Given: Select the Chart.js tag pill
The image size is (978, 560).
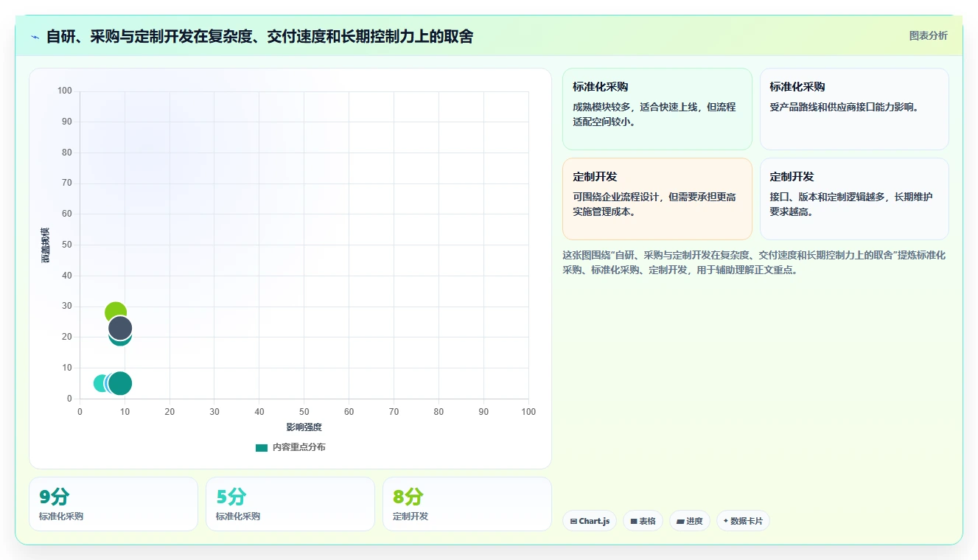Looking at the screenshot, I should click(x=590, y=521).
